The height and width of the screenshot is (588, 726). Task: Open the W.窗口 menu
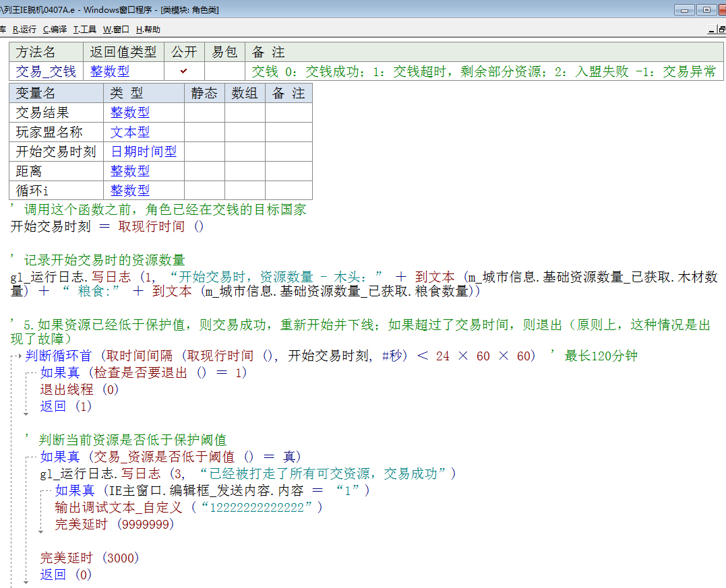(x=116, y=30)
